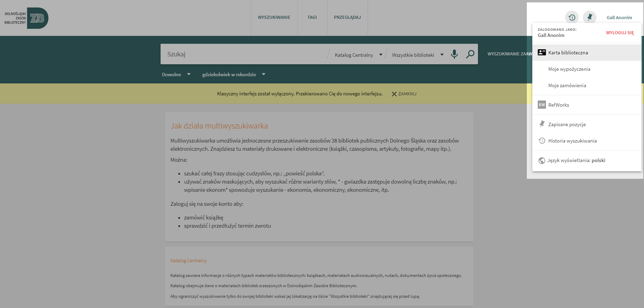The height and width of the screenshot is (308, 644).
Task: Open Moje wypożyczenia from user menu
Action: 587,69
